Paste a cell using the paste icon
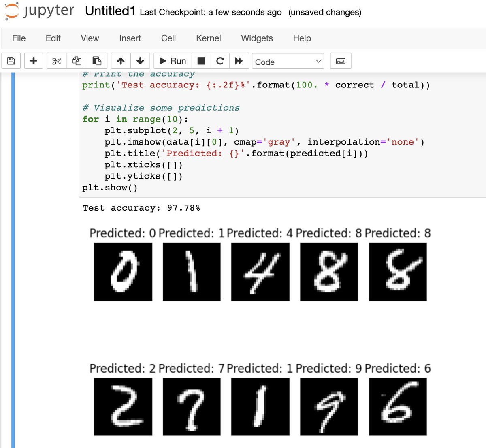 point(96,60)
